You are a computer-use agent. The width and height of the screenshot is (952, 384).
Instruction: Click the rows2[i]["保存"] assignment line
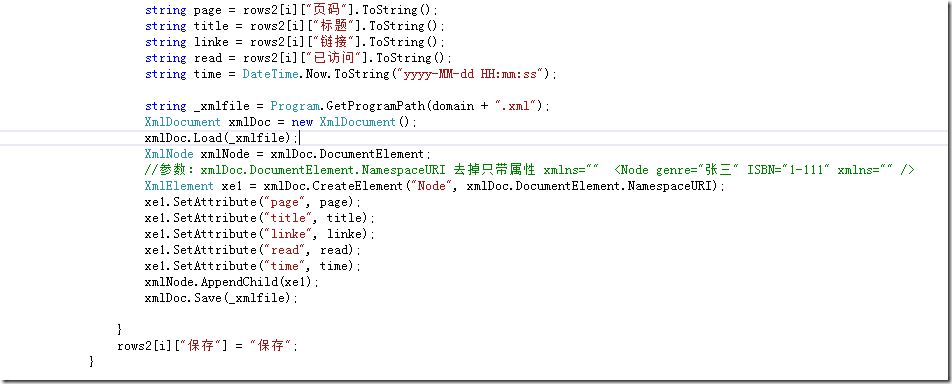[208, 346]
